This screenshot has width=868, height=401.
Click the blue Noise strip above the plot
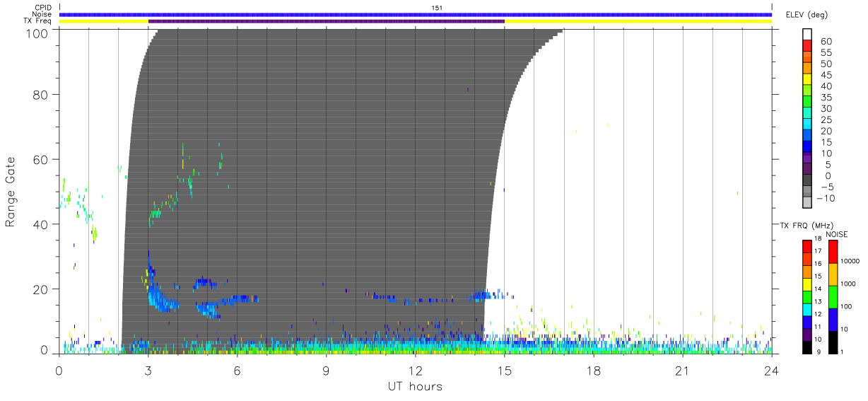[416, 14]
